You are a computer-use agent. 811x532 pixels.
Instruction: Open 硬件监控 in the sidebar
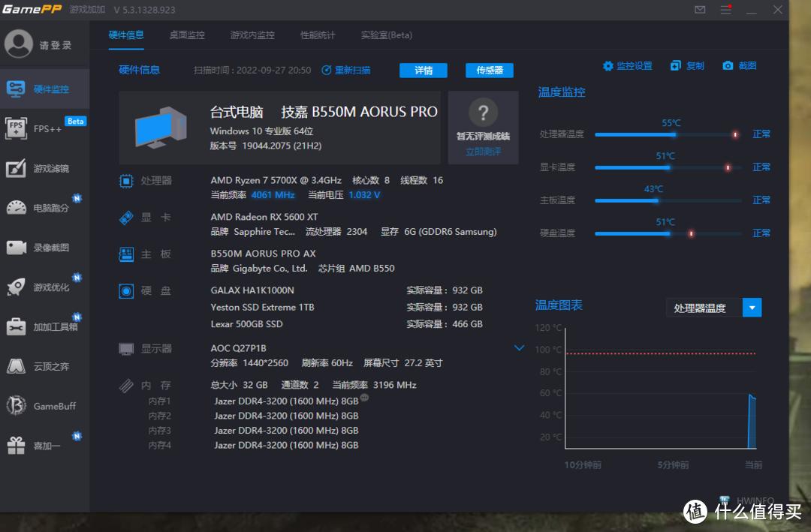44,89
